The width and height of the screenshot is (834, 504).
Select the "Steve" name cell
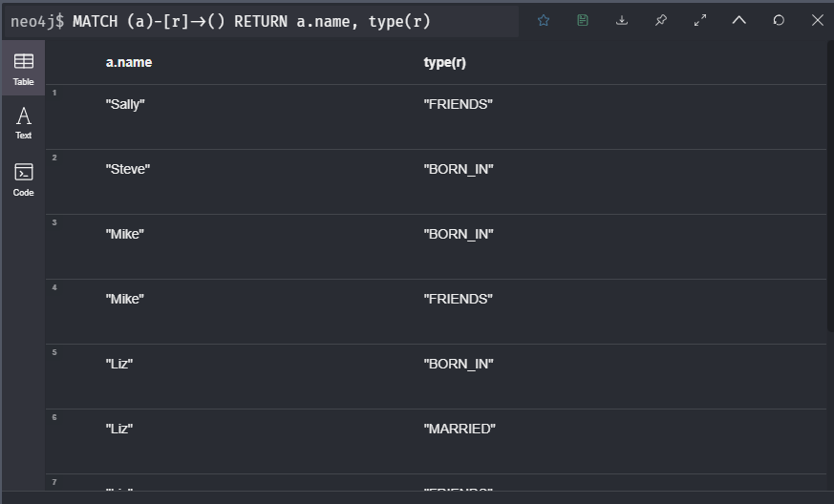coord(128,169)
